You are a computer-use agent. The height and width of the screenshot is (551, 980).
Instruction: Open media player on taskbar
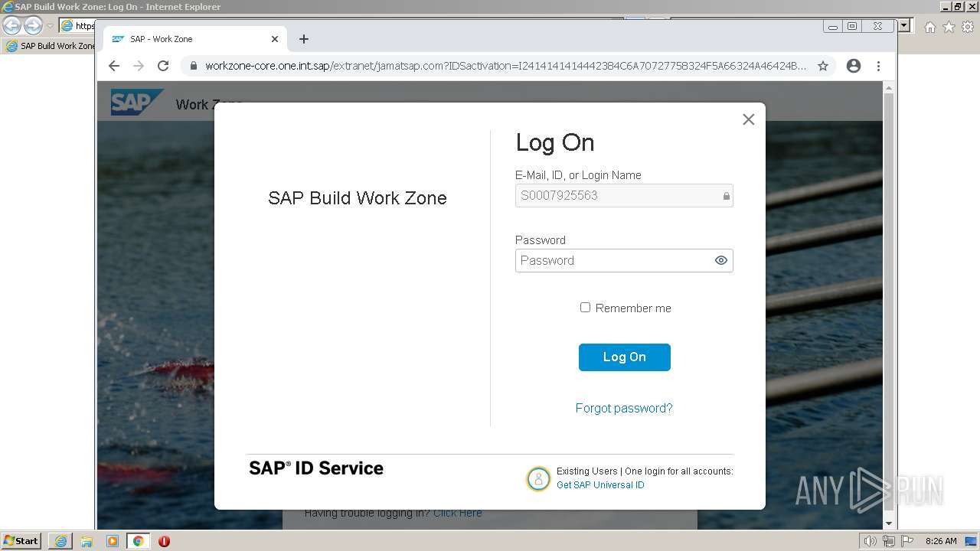click(x=113, y=541)
